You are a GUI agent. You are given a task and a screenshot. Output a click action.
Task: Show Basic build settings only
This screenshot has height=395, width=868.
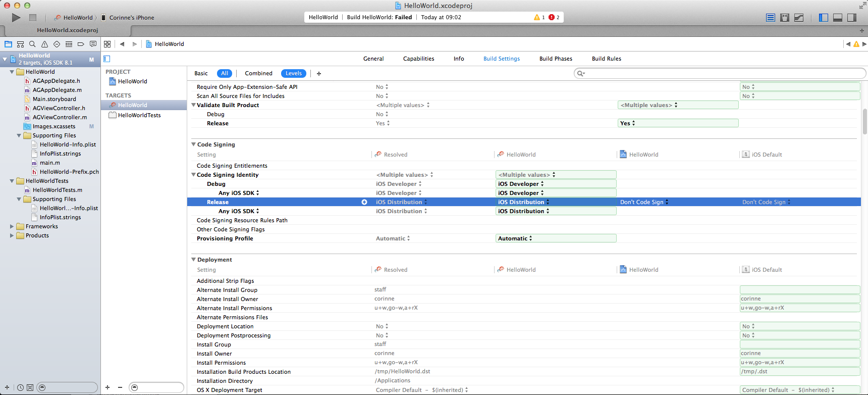pos(201,74)
